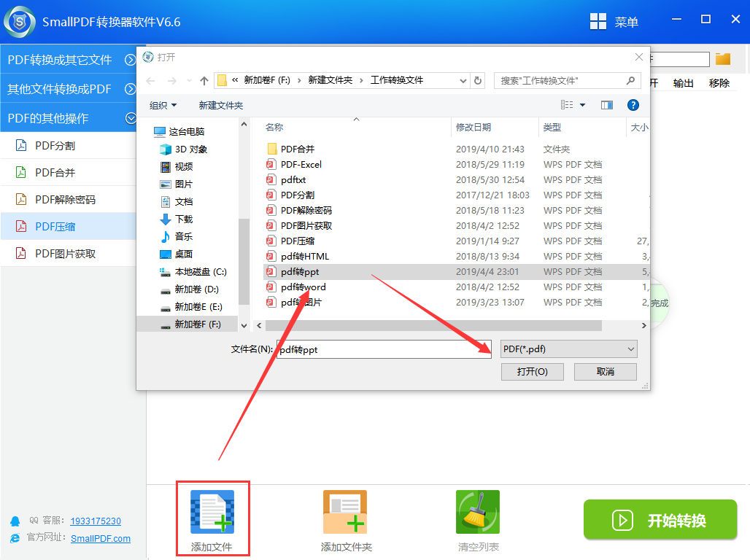The height and width of the screenshot is (560, 750).
Task: Select the pdf转ppt file
Action: coord(456,272)
